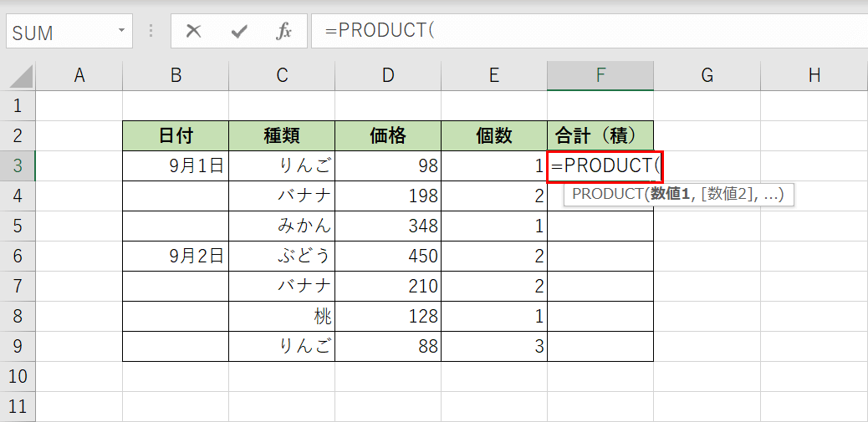Select column D header
The image size is (868, 422).
(x=388, y=76)
